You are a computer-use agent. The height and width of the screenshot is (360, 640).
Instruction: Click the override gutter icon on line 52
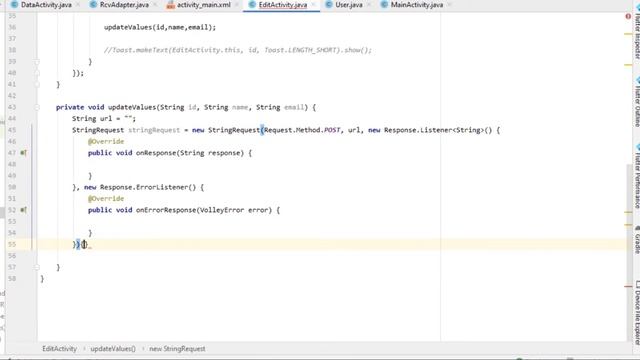tap(24, 210)
